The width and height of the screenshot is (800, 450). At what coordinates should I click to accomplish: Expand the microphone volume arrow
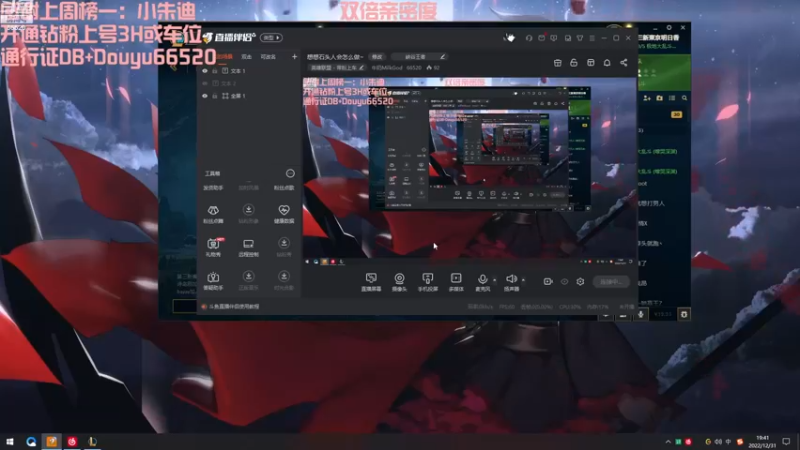(x=494, y=280)
